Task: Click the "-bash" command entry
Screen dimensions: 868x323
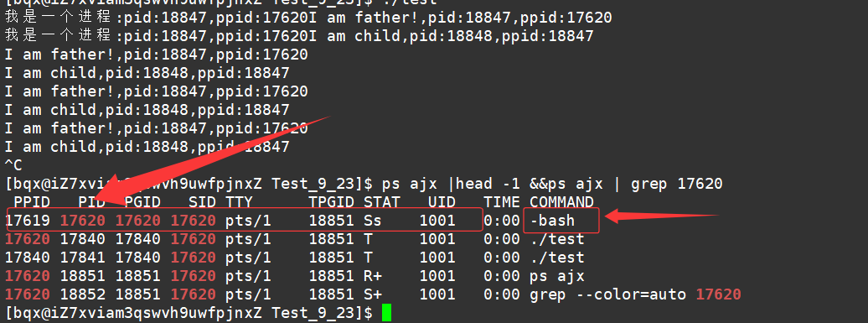Action: tap(552, 221)
